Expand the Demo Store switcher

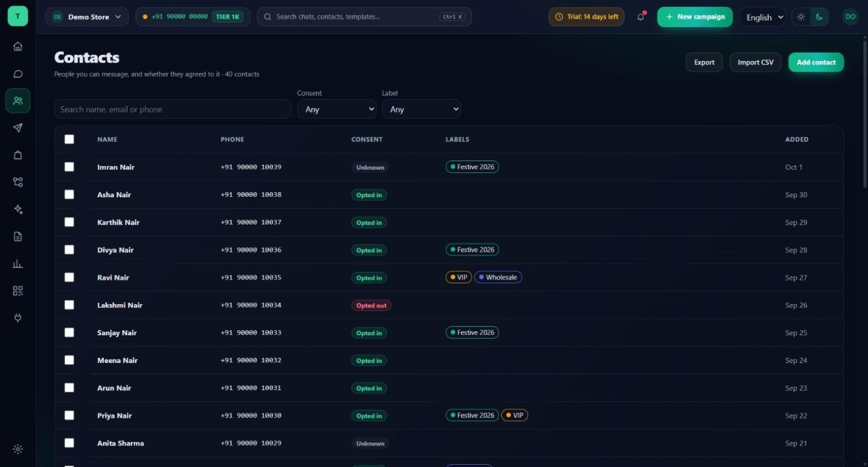pyautogui.click(x=87, y=17)
